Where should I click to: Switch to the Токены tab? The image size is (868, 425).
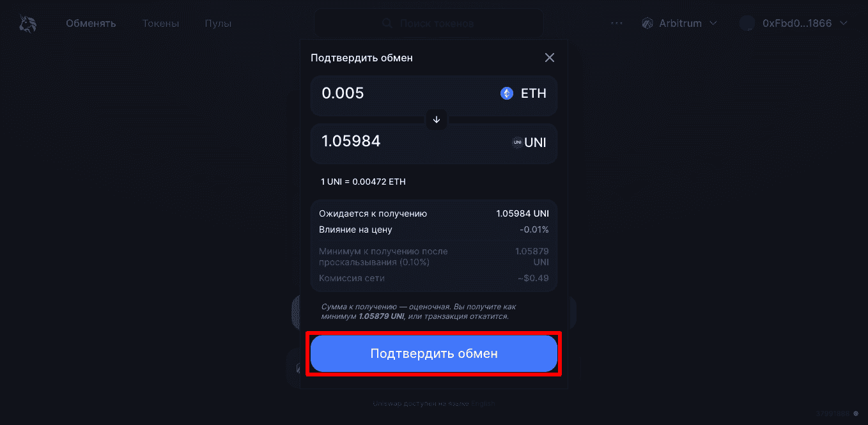[x=160, y=24]
